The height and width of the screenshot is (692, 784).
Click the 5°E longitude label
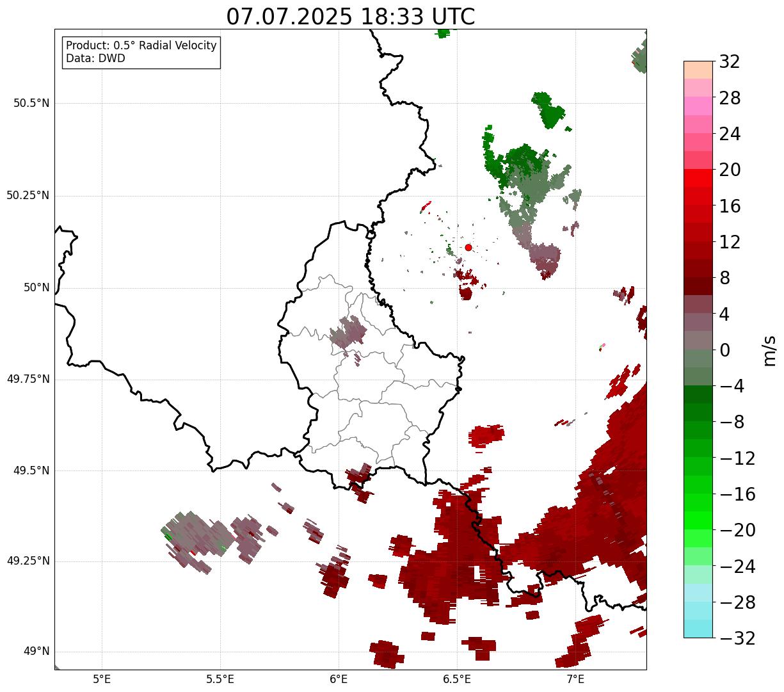click(x=102, y=679)
